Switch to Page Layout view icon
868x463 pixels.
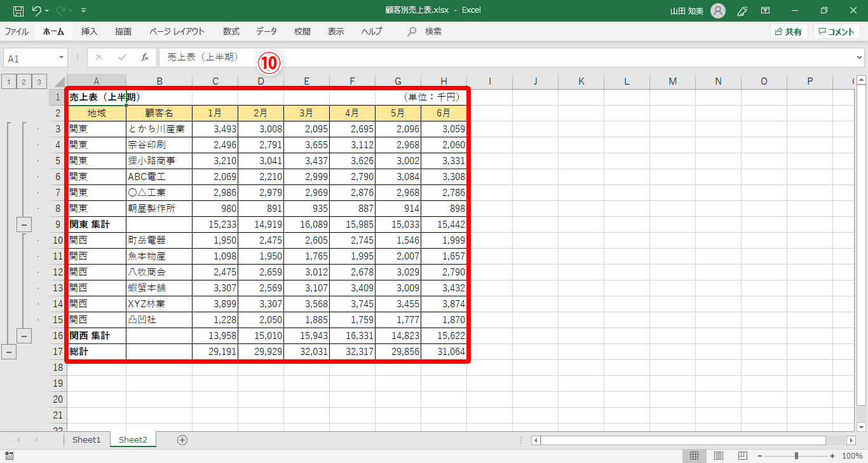coord(718,455)
